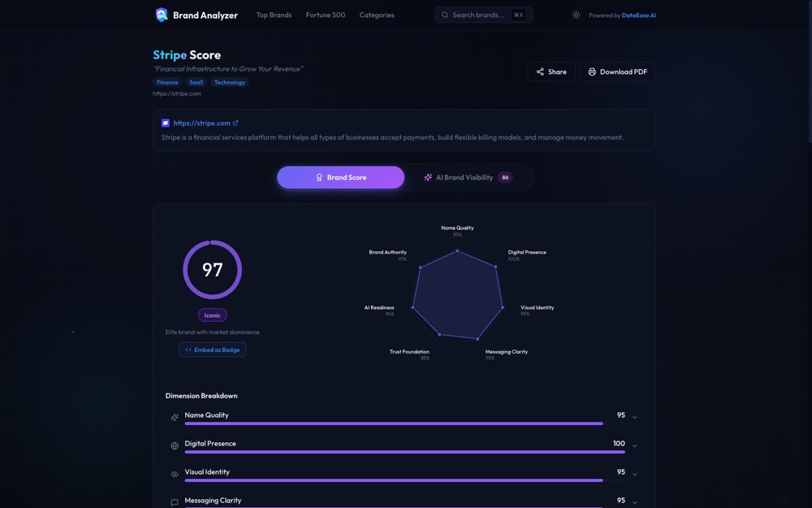Click the Name Quality label on radar chart
This screenshot has width=812, height=508.
(457, 228)
